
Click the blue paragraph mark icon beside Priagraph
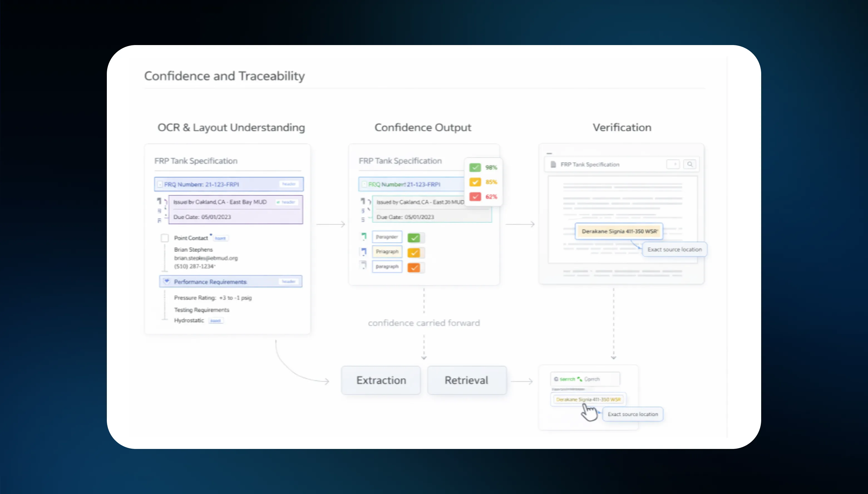point(364,251)
